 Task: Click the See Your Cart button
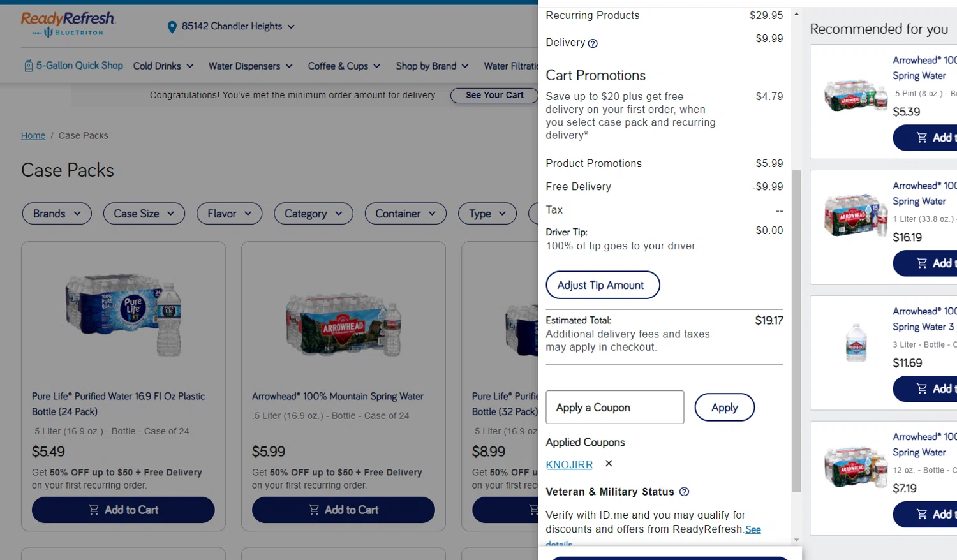(x=494, y=95)
